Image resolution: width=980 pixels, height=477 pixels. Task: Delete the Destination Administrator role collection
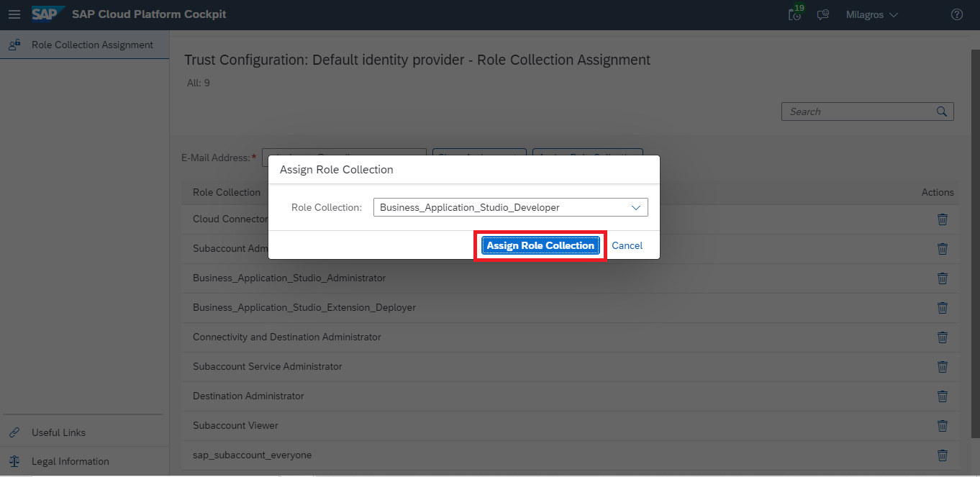click(x=942, y=396)
